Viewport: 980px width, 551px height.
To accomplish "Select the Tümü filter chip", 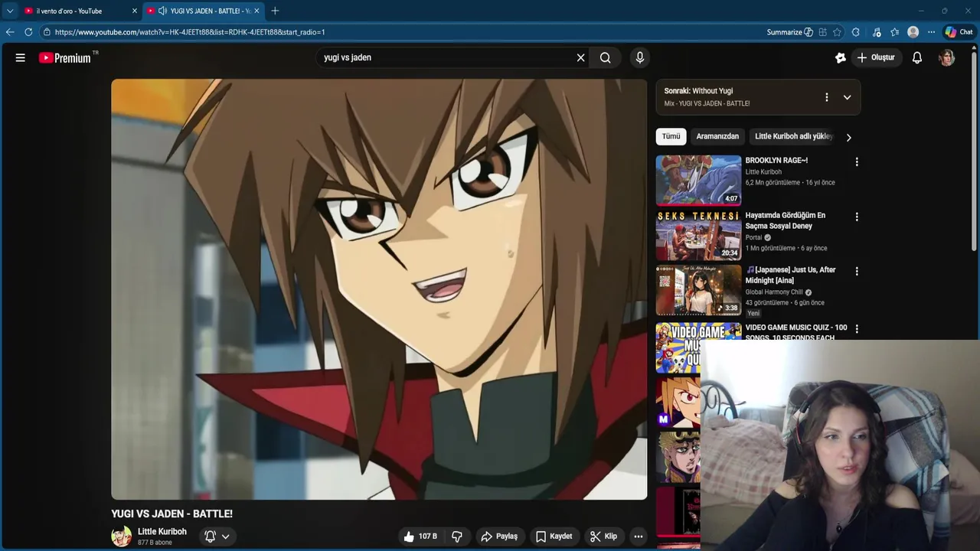I will [671, 136].
